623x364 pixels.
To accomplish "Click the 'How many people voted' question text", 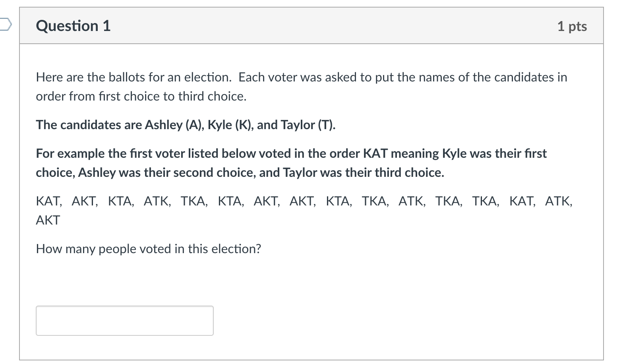I will [149, 249].
